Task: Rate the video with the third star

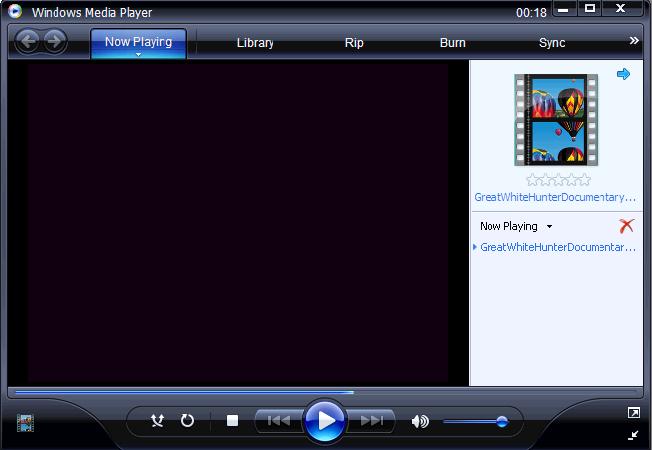Action: (558, 180)
